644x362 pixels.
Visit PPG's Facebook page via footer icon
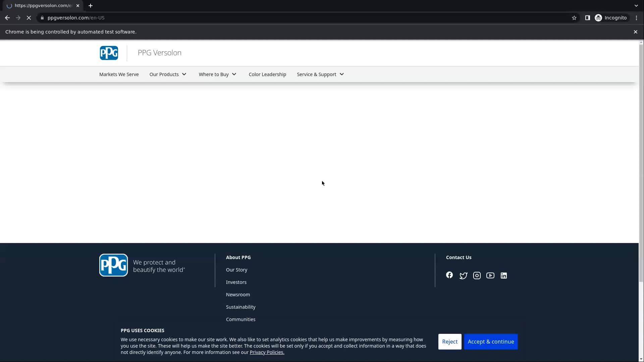pos(449,275)
